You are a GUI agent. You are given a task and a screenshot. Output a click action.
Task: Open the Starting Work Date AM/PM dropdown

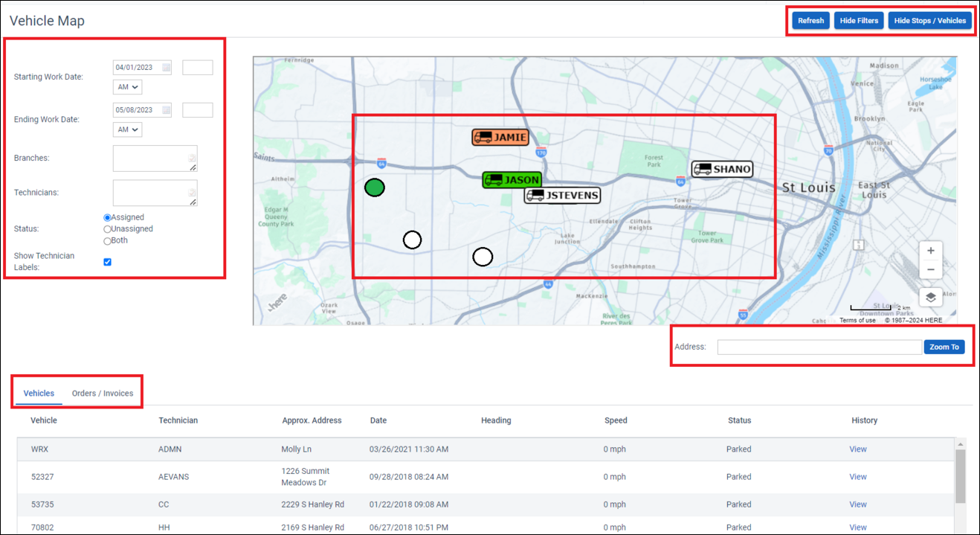pos(127,86)
